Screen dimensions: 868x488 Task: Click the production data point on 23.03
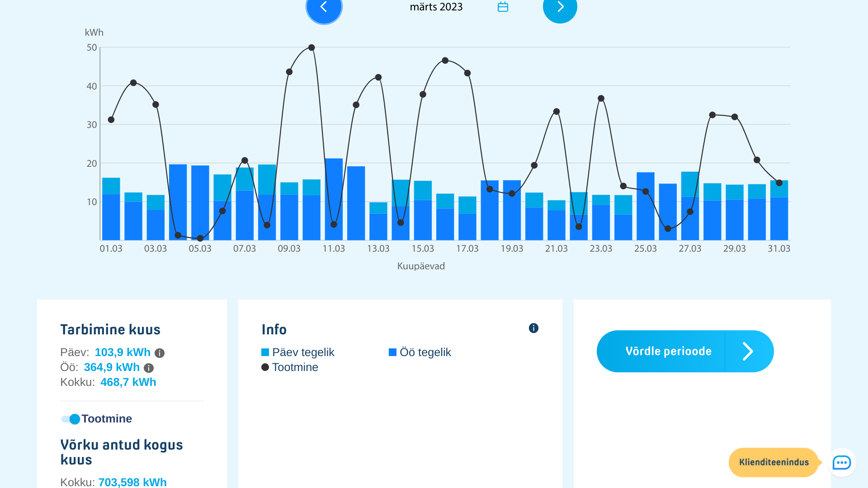601,99
